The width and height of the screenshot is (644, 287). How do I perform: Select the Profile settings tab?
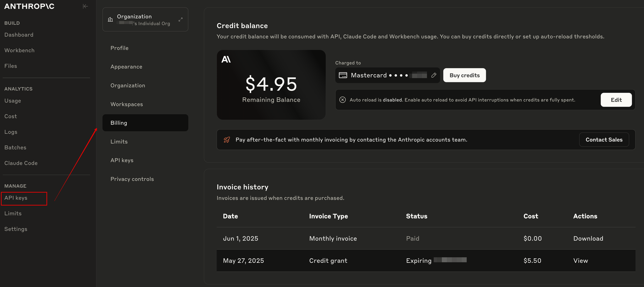[x=145, y=48]
